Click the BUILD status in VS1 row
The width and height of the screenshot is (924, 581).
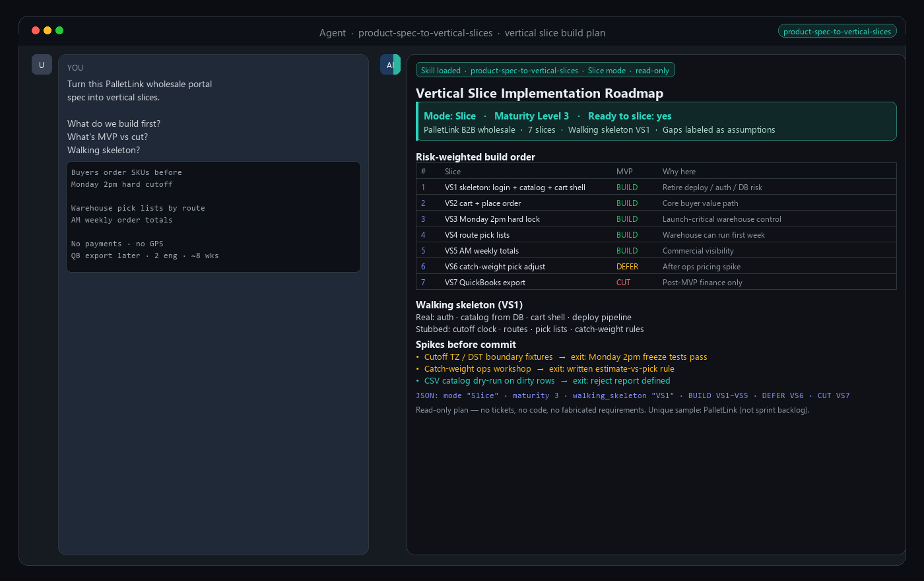point(627,188)
